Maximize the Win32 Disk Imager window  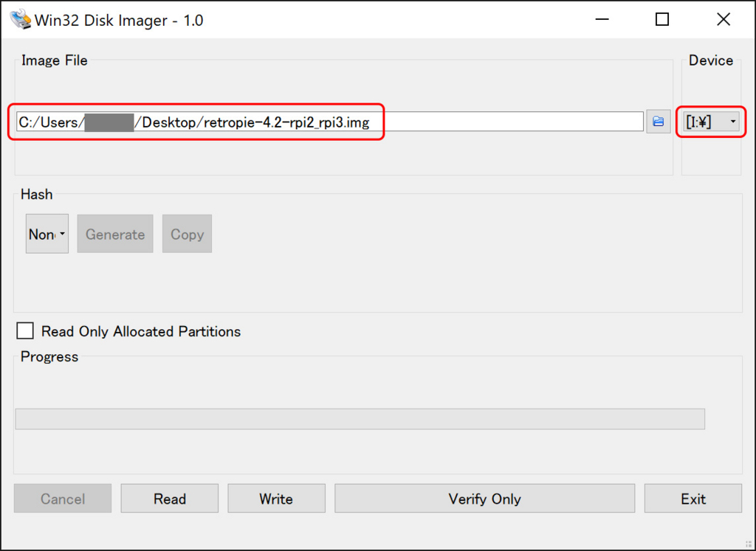click(662, 20)
